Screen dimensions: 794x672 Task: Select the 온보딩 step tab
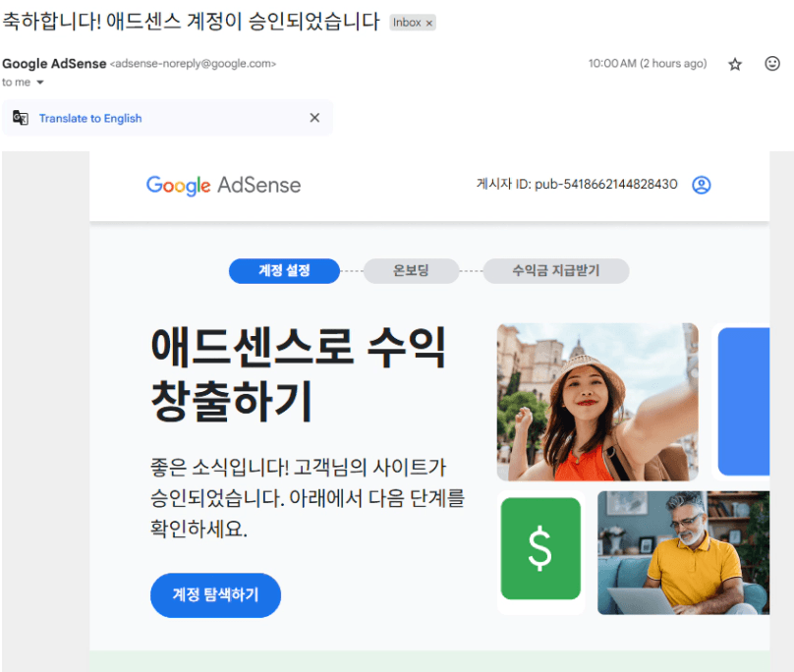(411, 271)
